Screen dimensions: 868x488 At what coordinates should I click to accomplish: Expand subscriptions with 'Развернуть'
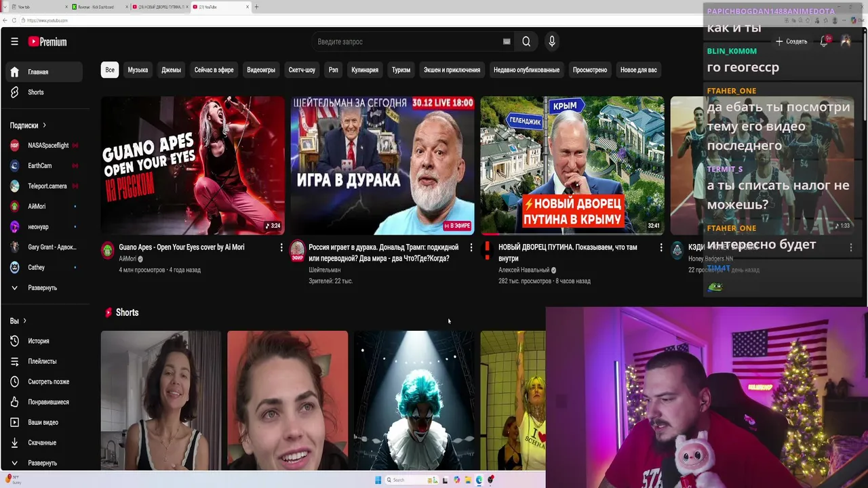44,287
